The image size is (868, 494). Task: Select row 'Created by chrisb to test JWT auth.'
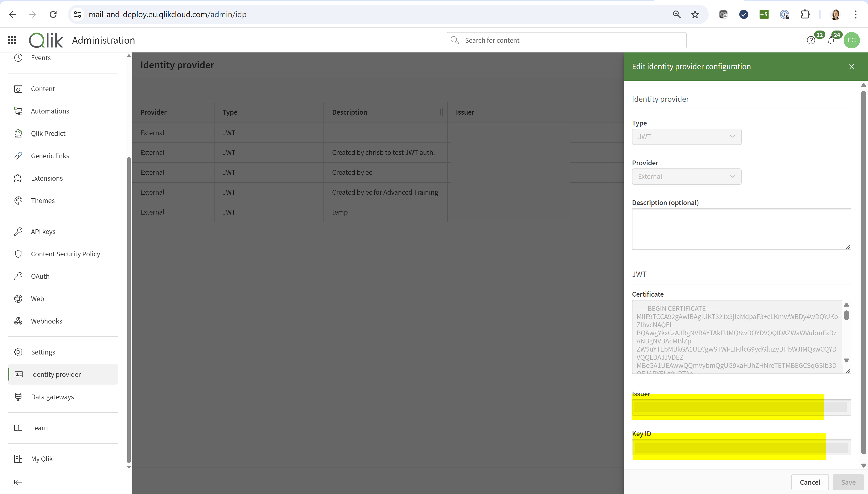click(x=378, y=153)
